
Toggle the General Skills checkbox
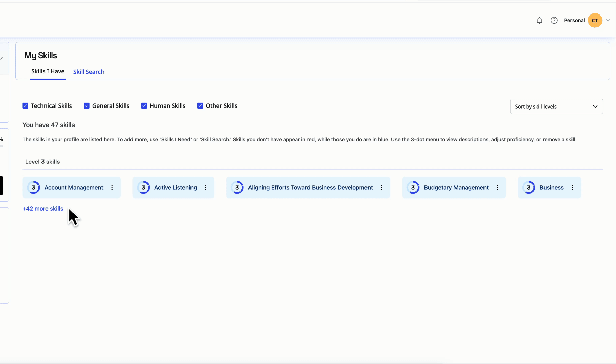click(87, 106)
